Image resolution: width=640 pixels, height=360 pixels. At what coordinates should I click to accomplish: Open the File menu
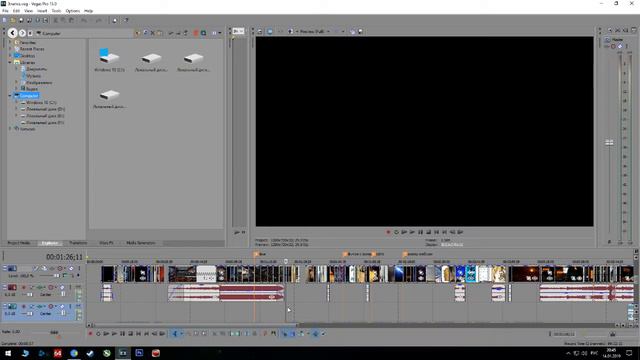coord(5,11)
